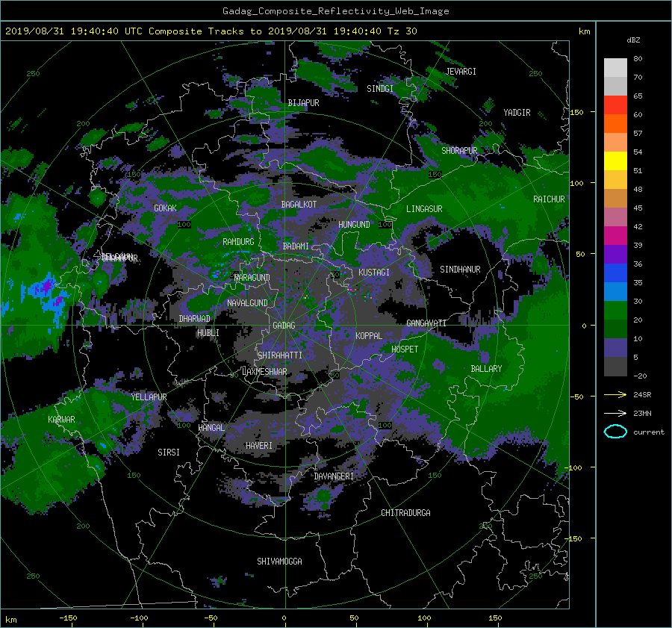Click the LAXMESHWAR label on the map
This screenshot has height=628, width=672.
tap(264, 372)
